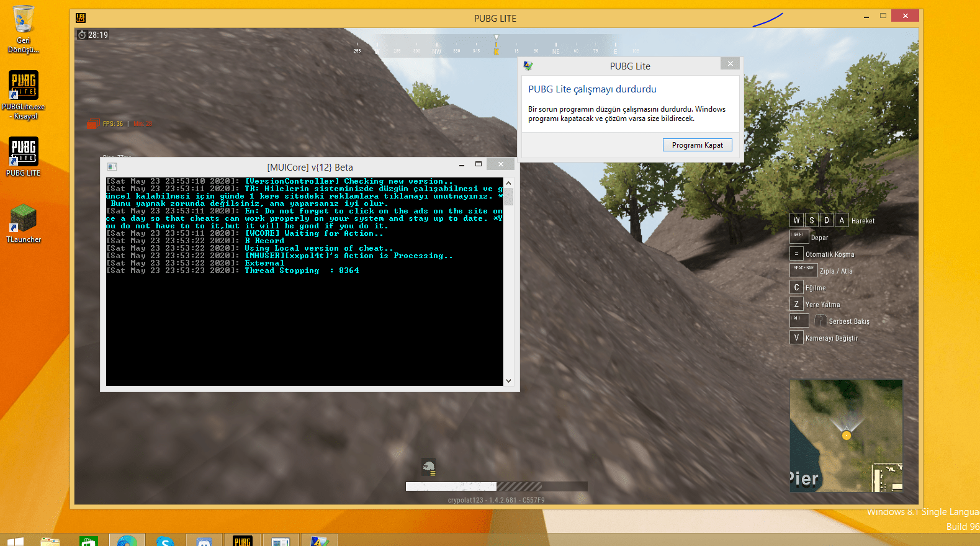Switch to PUBG in the taskbar
This screenshot has height=546, width=980.
click(243, 541)
